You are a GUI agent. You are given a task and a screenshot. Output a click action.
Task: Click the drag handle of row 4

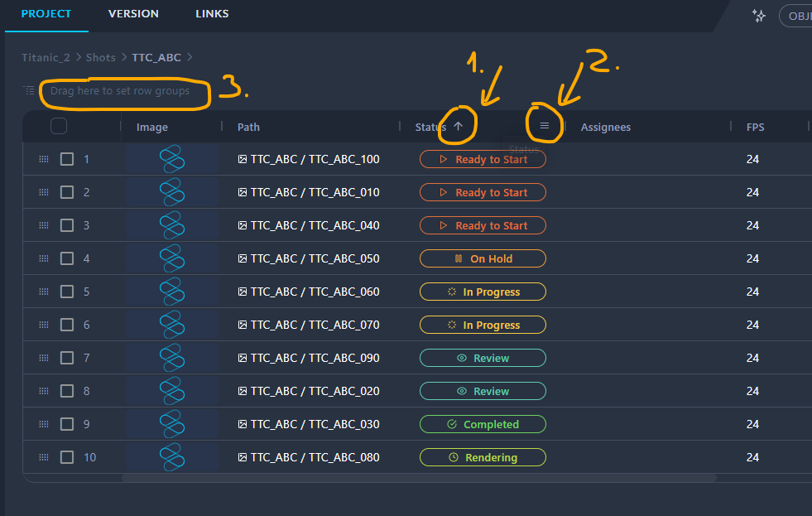pos(44,258)
